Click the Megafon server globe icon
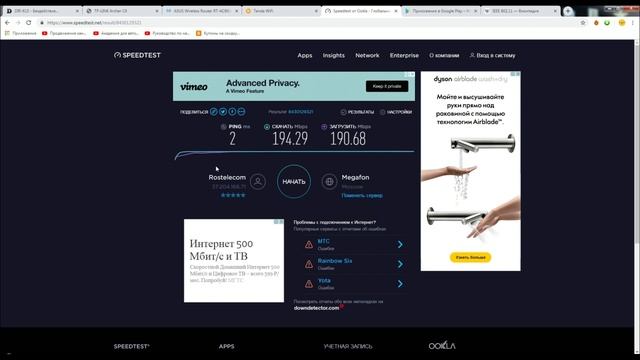The width and height of the screenshot is (640, 360). [329, 182]
